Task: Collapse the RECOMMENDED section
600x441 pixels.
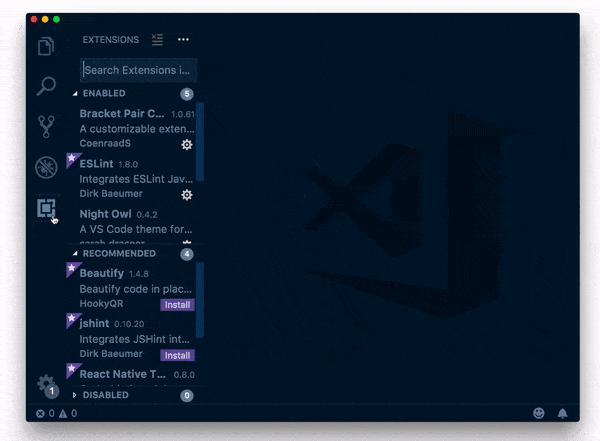Action: (x=75, y=253)
